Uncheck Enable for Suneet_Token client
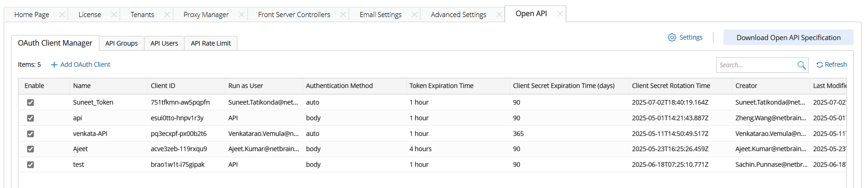The image size is (868, 188). (30, 102)
